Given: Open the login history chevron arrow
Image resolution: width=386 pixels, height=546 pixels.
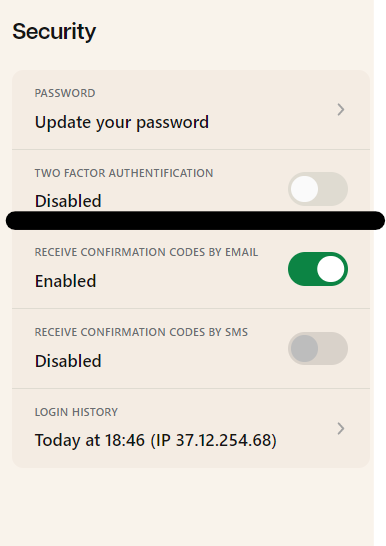Looking at the screenshot, I should tap(341, 428).
